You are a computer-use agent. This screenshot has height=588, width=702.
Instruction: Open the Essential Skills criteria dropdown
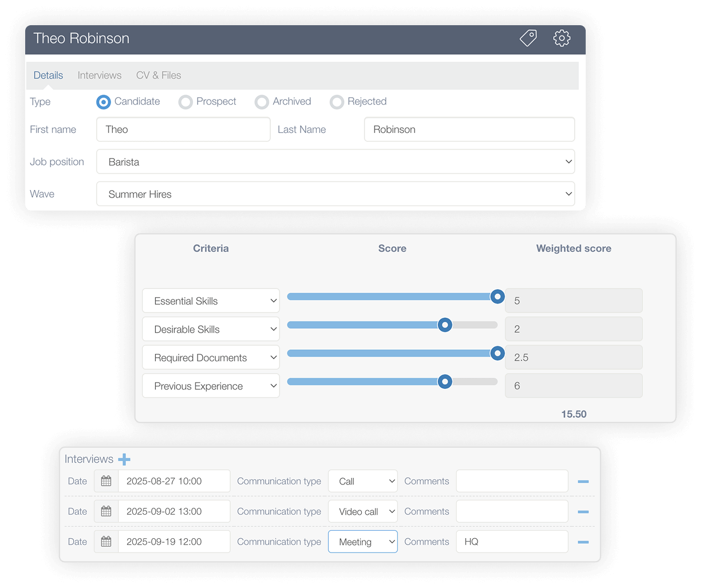211,301
